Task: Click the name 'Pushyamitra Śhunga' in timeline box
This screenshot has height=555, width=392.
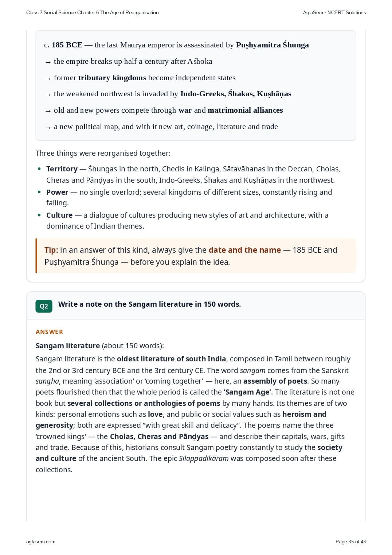Action: 273,45
